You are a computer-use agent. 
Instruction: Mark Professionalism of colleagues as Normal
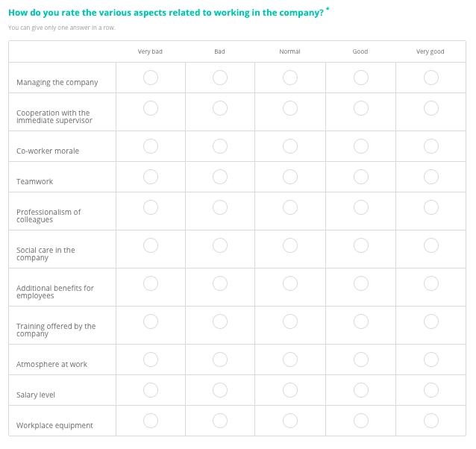290,207
